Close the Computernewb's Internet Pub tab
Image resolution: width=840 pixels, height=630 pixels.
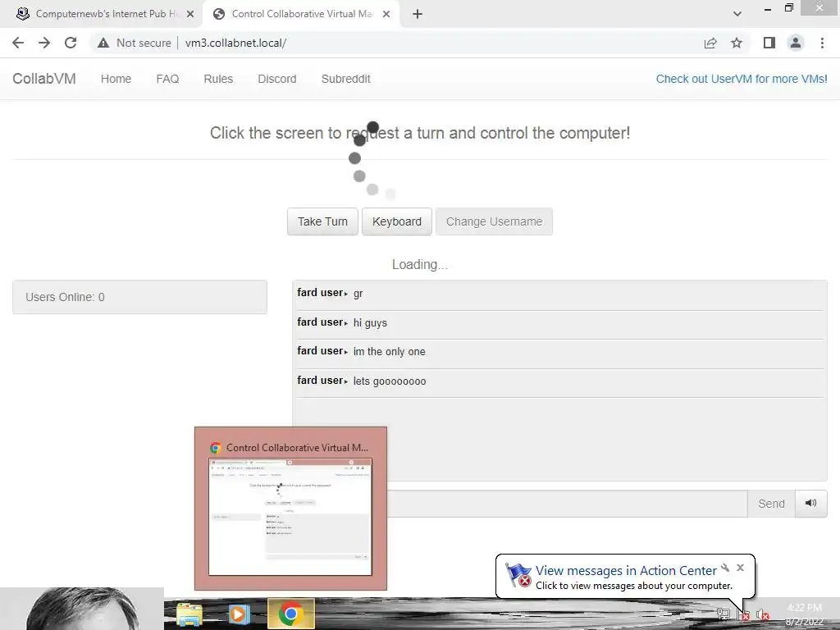coord(190,14)
